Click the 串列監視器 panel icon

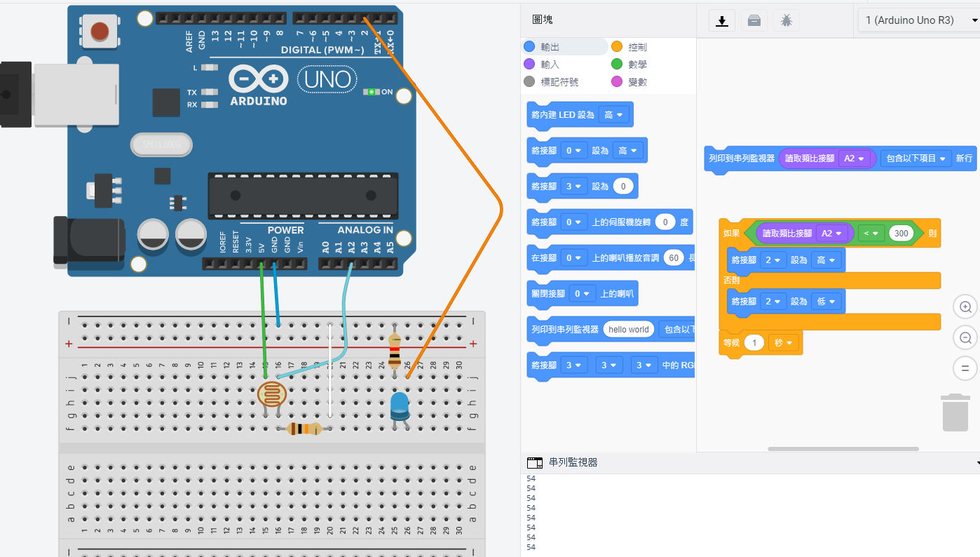(535, 462)
